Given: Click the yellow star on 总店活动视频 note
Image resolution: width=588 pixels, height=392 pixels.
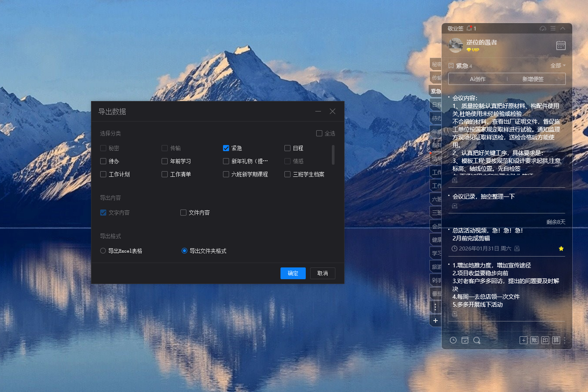Looking at the screenshot, I should [561, 249].
